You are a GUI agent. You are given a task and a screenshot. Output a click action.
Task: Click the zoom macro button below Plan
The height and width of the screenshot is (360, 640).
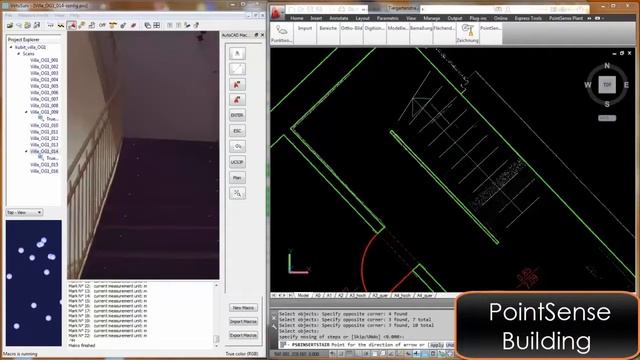[237, 193]
